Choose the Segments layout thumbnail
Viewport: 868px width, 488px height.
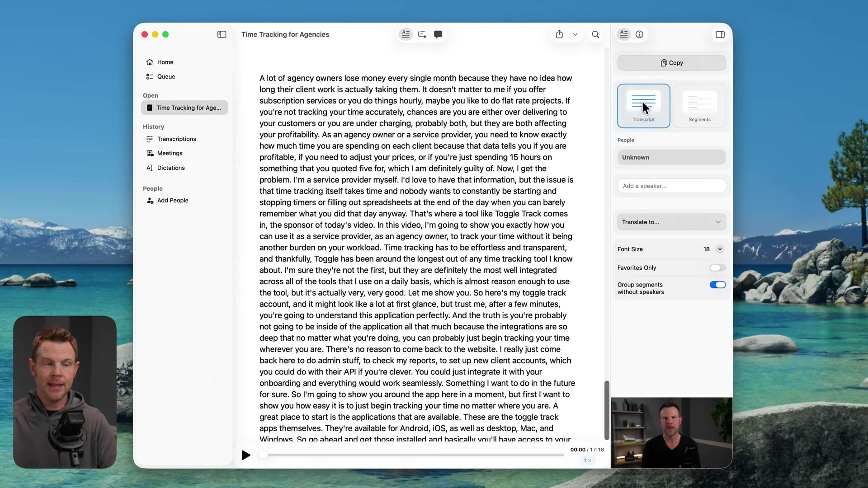tap(699, 106)
